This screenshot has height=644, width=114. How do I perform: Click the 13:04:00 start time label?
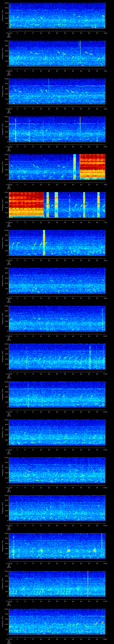[x=9, y=147]
